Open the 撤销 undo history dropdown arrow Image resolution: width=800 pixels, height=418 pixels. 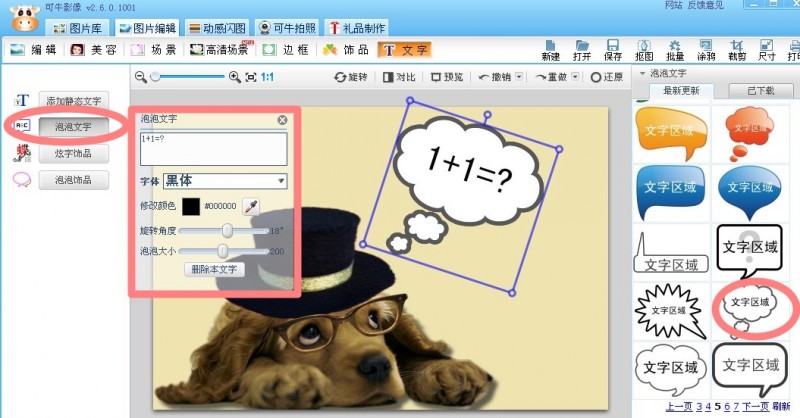(x=519, y=77)
